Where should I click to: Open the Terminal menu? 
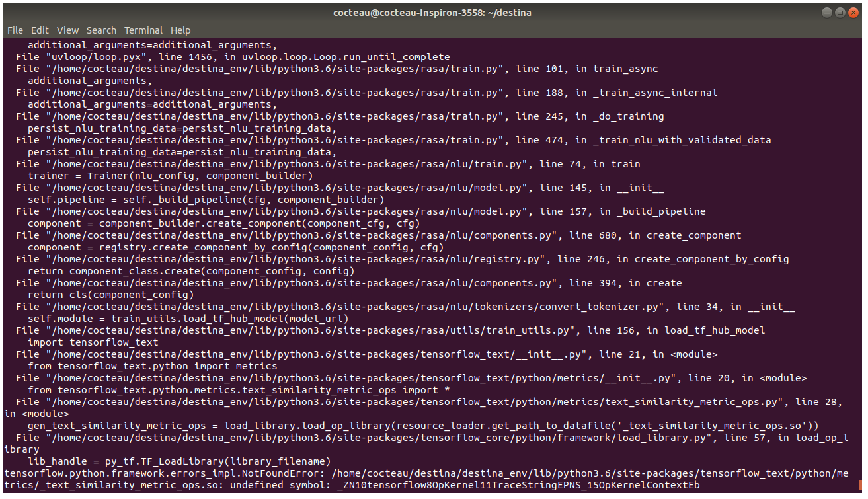click(x=143, y=30)
